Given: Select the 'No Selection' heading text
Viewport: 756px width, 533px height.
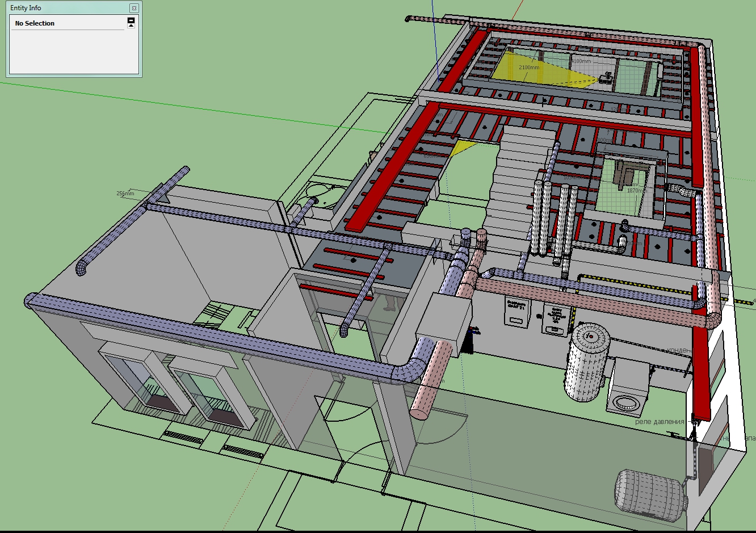Looking at the screenshot, I should click(35, 23).
